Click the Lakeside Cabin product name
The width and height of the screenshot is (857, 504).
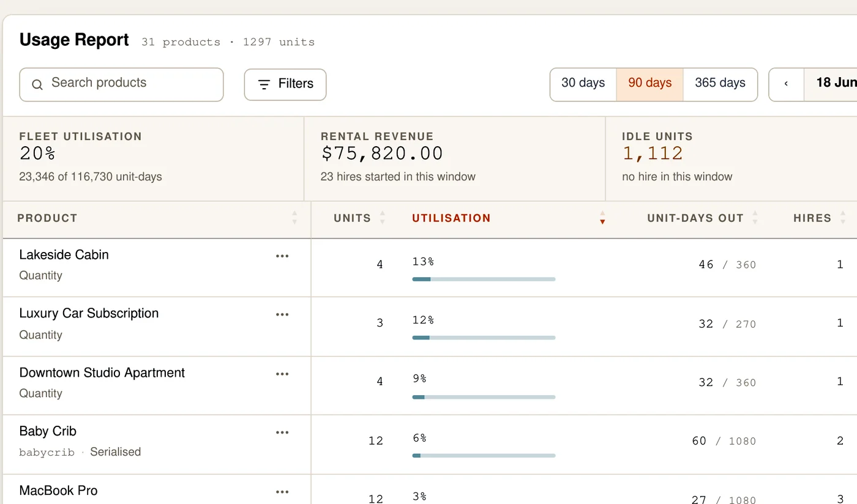tap(64, 255)
